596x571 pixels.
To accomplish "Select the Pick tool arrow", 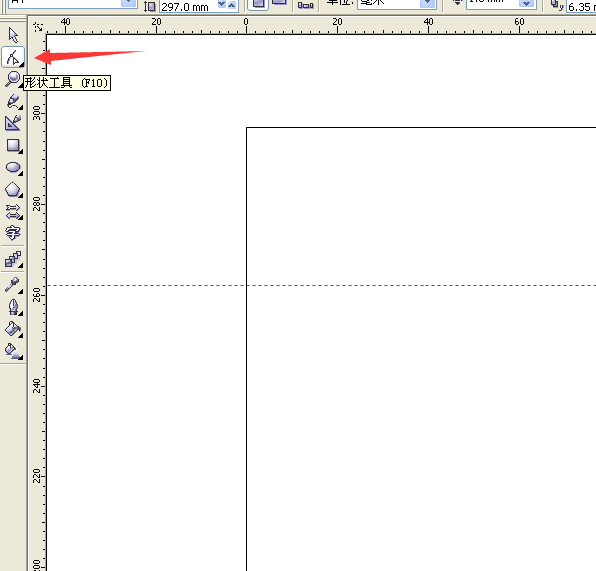I will coord(13,35).
